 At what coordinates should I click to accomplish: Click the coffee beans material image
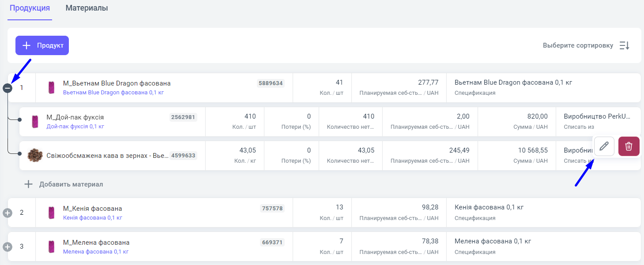pyautogui.click(x=34, y=155)
